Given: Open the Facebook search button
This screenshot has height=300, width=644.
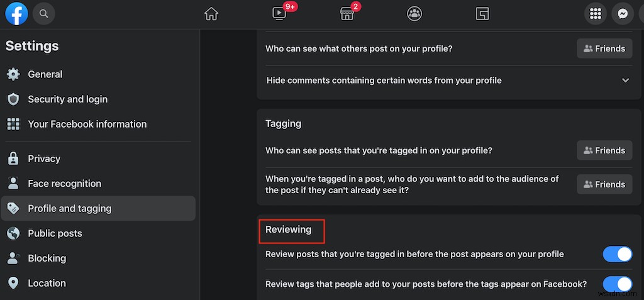Looking at the screenshot, I should coord(43,14).
